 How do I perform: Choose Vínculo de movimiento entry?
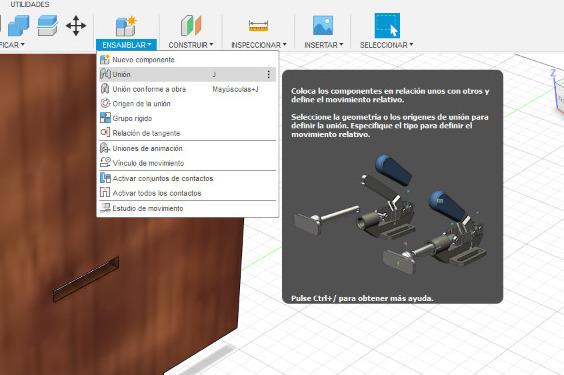pos(187,163)
